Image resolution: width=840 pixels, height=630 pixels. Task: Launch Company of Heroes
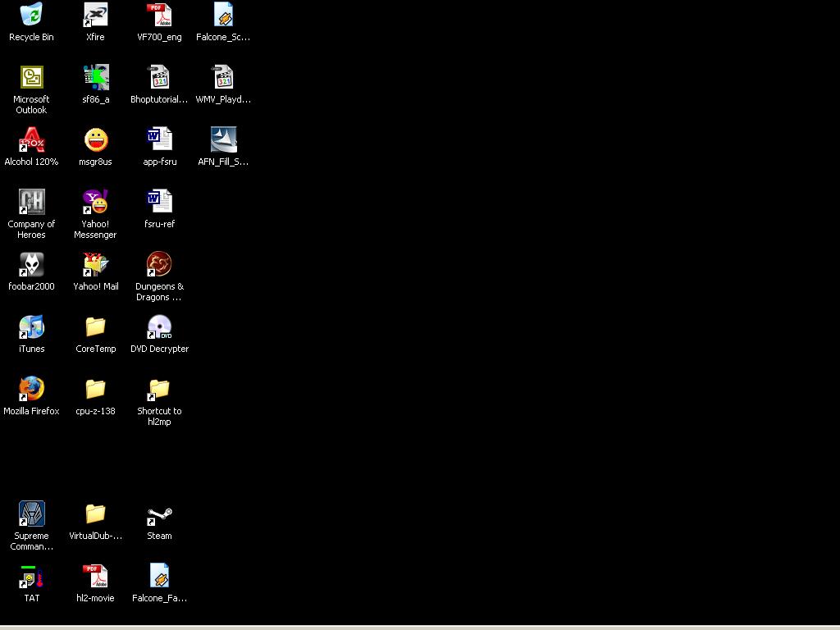tap(31, 202)
